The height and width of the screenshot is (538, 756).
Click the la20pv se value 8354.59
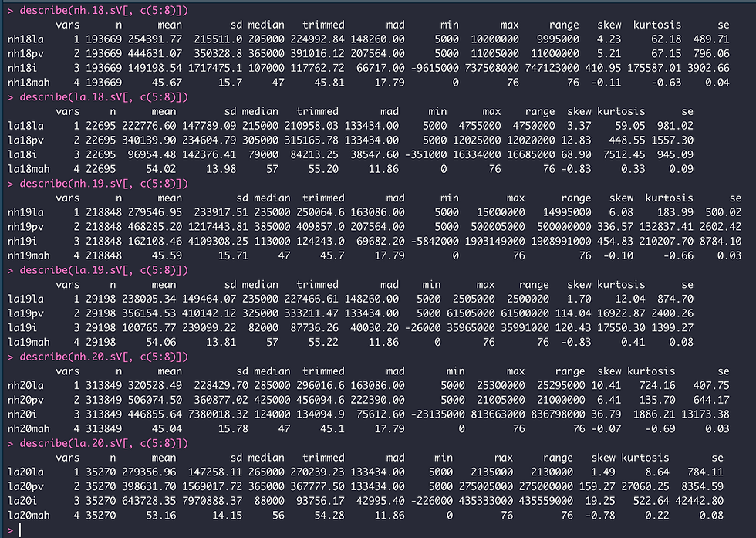(x=703, y=487)
